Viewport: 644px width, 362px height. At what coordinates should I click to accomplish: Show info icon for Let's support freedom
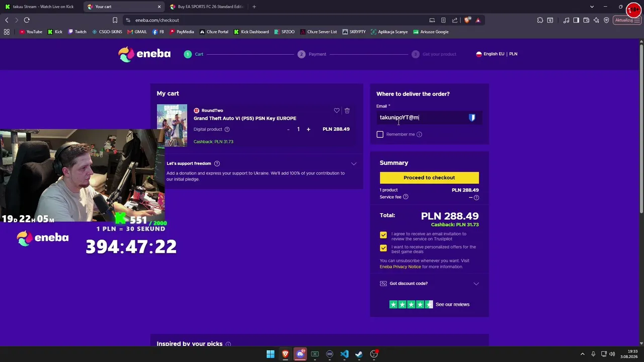(217, 163)
